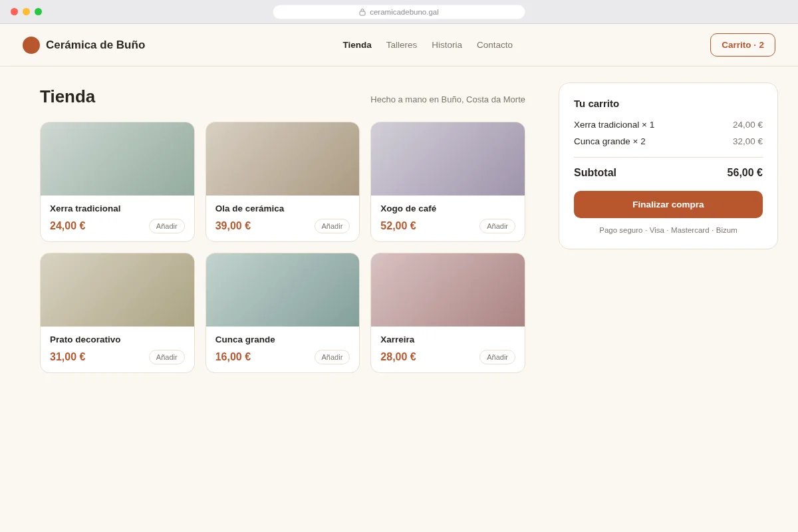Add Xogo de café to cart
This screenshot has height=532, width=798.
coord(497,226)
